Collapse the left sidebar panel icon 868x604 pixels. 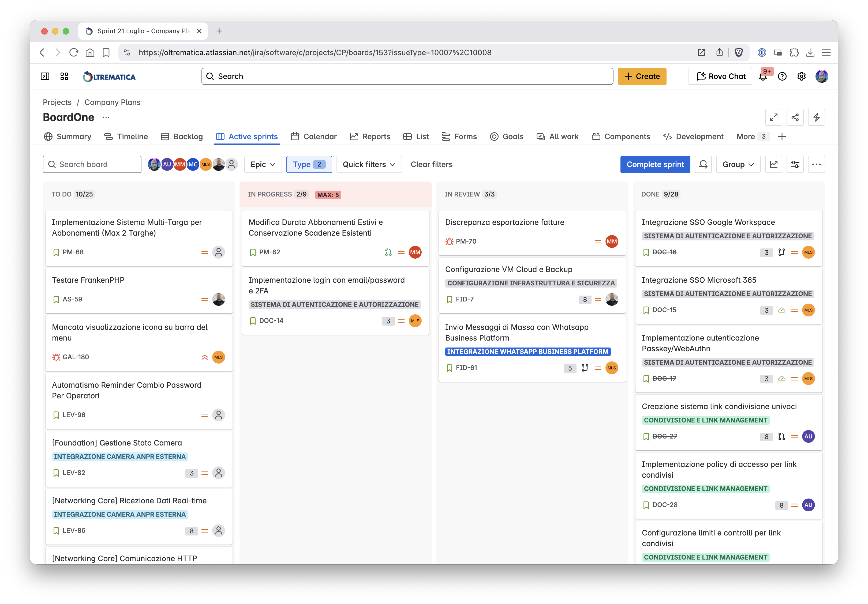click(x=45, y=76)
